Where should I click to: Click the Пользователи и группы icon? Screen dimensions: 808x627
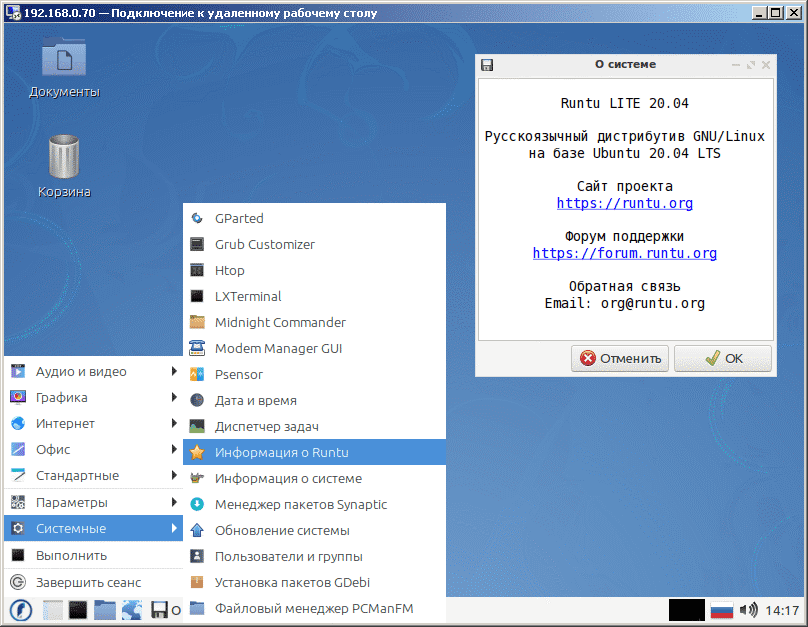click(197, 556)
